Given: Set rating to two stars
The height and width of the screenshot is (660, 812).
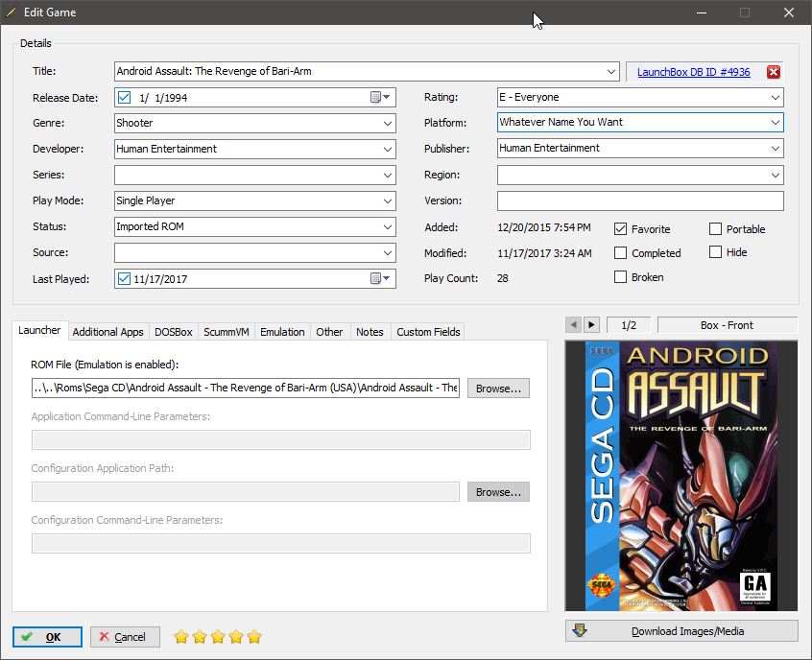Looking at the screenshot, I should (200, 637).
